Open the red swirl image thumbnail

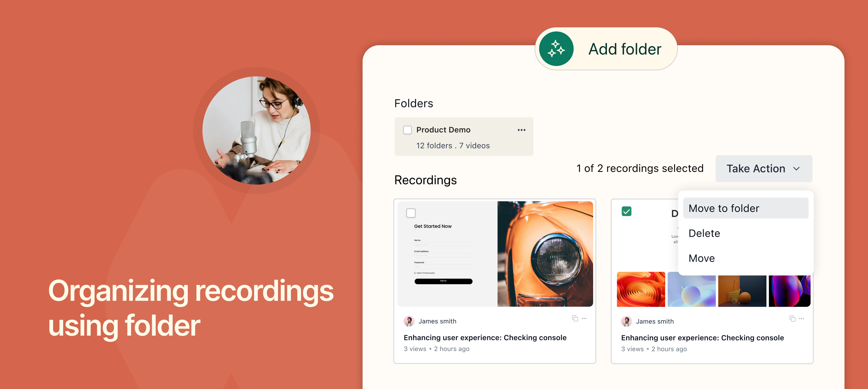coord(641,289)
